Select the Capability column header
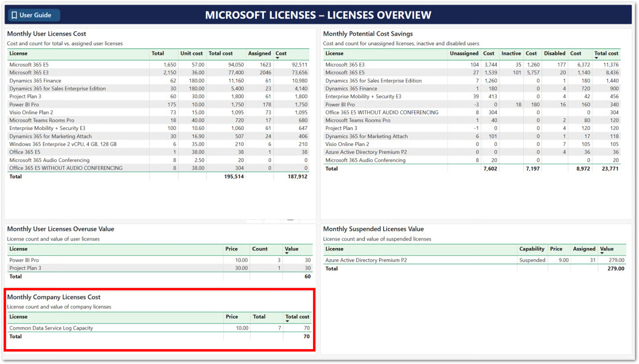The width and height of the screenshot is (639, 364). 531,249
